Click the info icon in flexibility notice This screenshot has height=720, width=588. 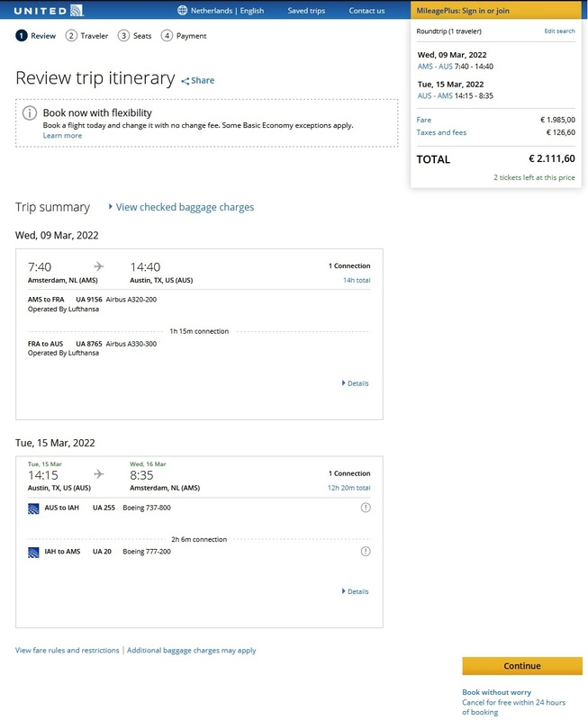[30, 113]
